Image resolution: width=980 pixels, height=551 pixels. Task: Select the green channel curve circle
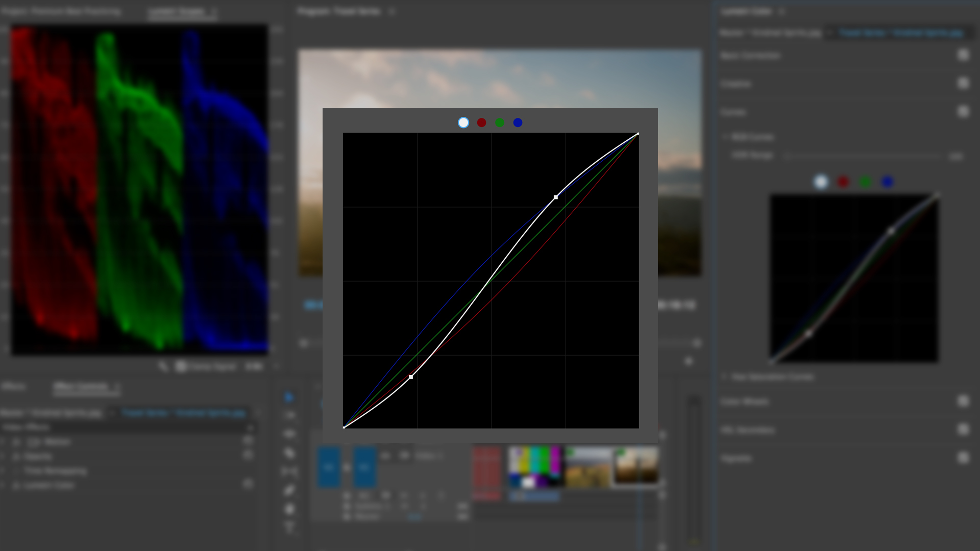point(500,122)
